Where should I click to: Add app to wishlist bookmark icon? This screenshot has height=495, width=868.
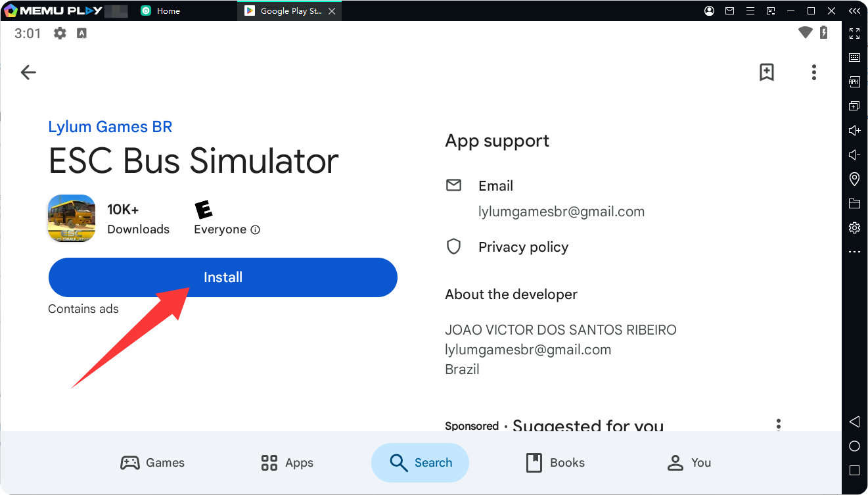tap(766, 72)
